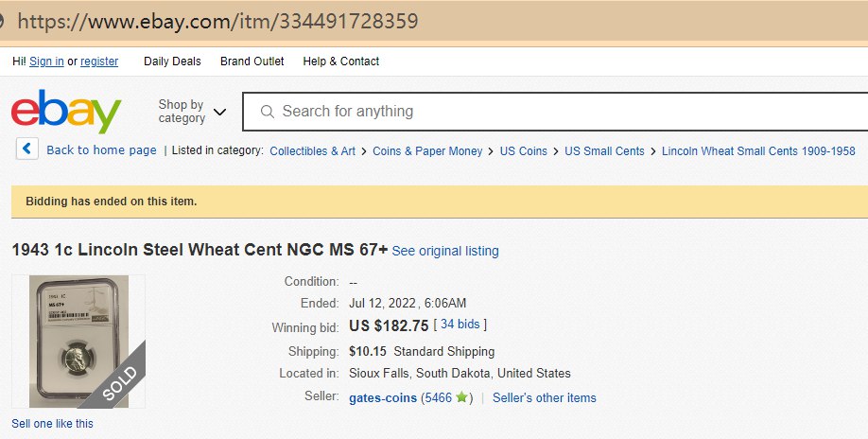868x439 pixels.
Task: Click the search magnifier icon
Action: [267, 112]
